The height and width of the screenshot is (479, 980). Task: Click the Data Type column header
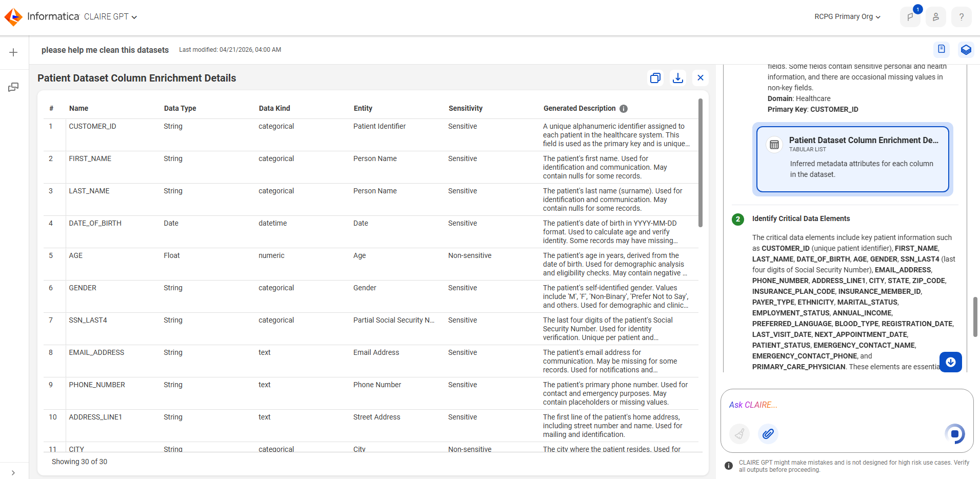point(180,108)
